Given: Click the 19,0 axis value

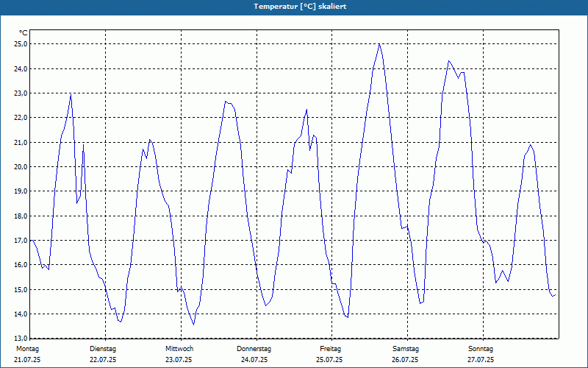Looking at the screenshot, I should click(21, 191).
